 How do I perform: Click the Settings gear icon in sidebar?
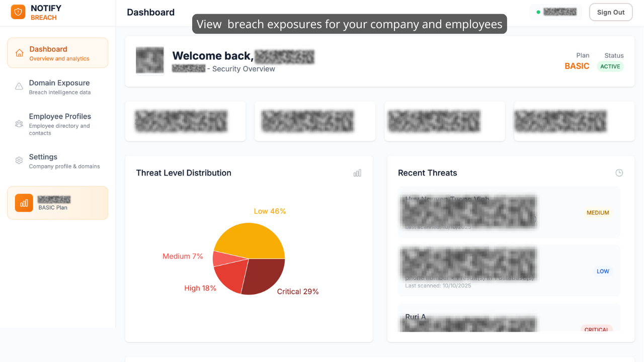19,161
